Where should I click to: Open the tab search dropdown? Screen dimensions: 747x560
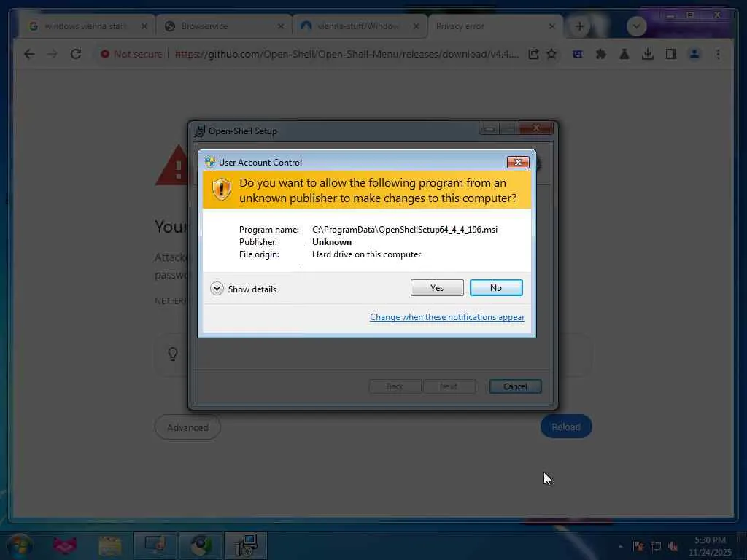636,26
